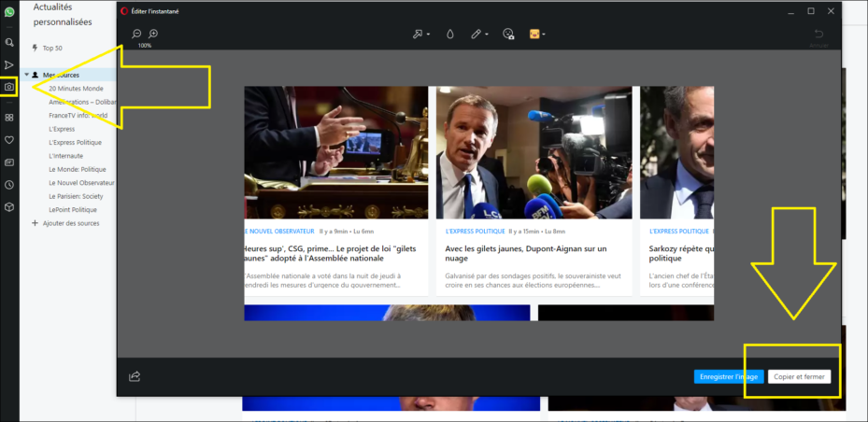868x422 pixels.
Task: Open Speed Dial grid icon in sidebar
Action: 8,118
